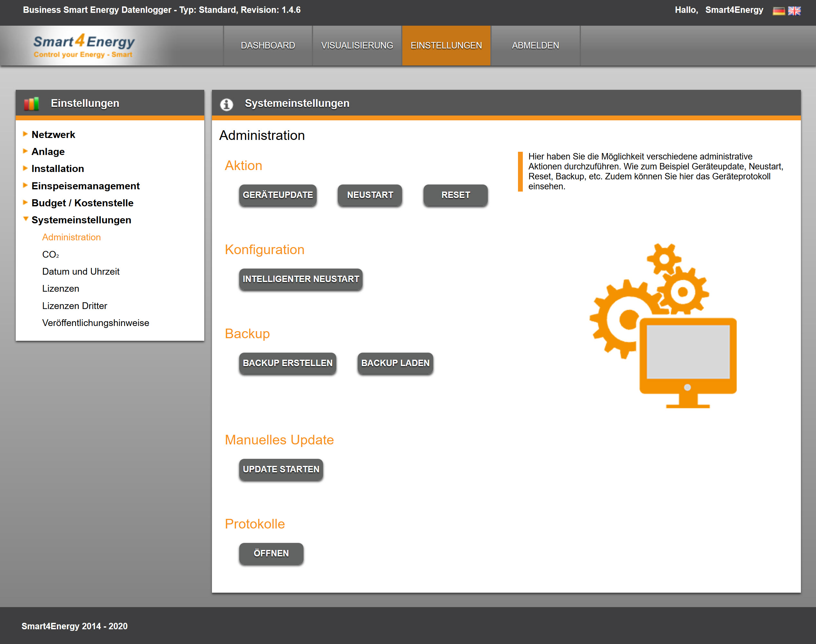Expand the Netzwerk tree arrow

pos(25,134)
